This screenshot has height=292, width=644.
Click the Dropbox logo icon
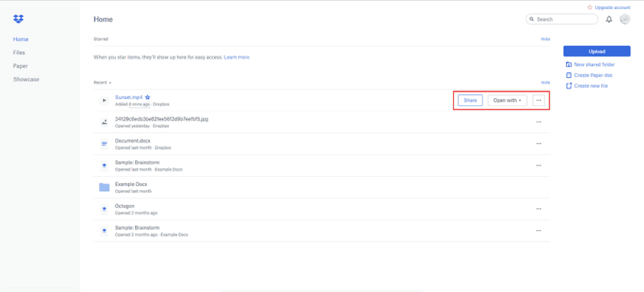tap(19, 19)
